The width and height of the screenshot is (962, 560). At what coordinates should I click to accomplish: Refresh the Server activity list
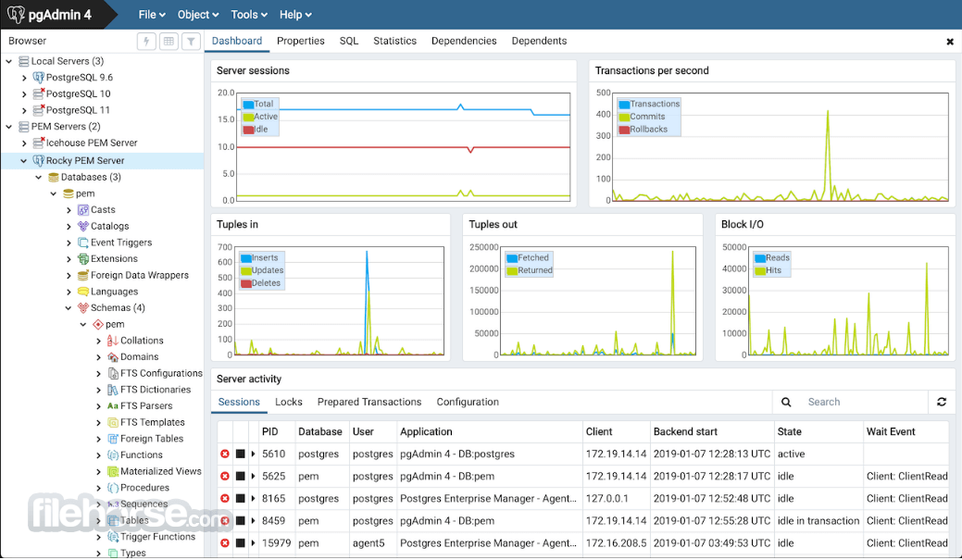(x=941, y=402)
